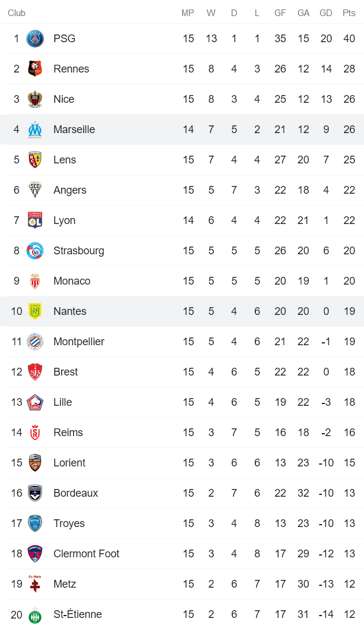The width and height of the screenshot is (364, 631).
Task: Click the Monaco club logo
Action: pyautogui.click(x=35, y=281)
